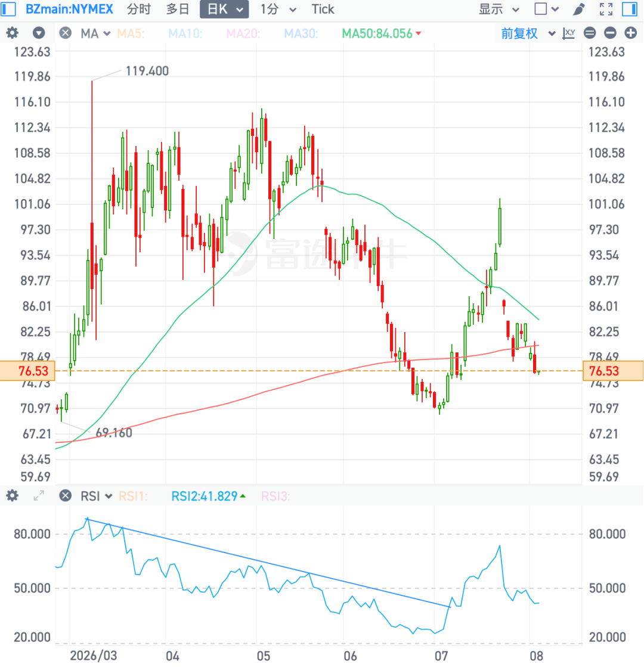The height and width of the screenshot is (667, 644).
Task: Click the 69.160 low price label
Action: [x=114, y=433]
